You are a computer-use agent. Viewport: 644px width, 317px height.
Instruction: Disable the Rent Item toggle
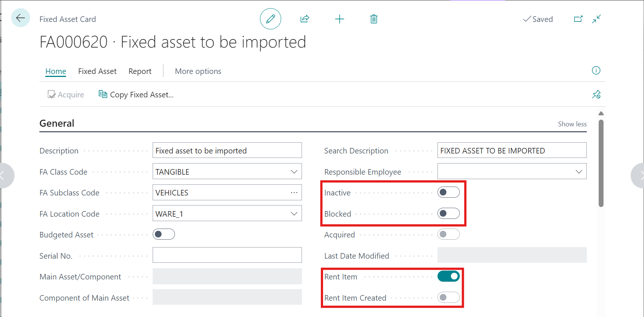pyautogui.click(x=448, y=276)
